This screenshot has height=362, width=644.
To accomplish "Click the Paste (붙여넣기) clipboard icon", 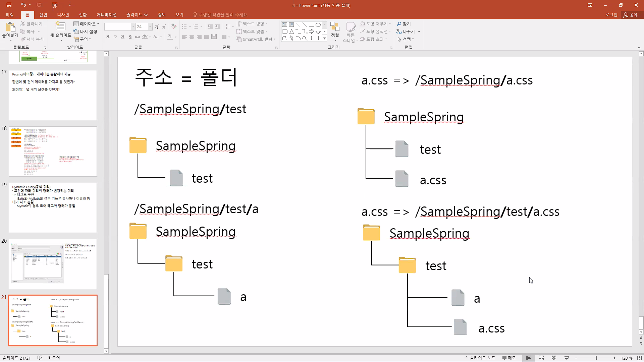I will click(10, 27).
